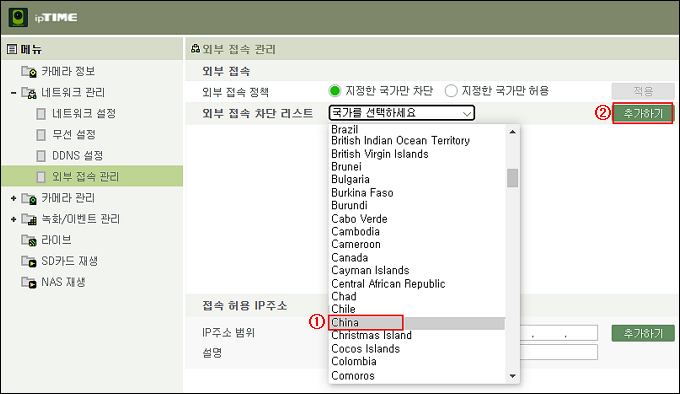The height and width of the screenshot is (394, 680).
Task: Collapse the 네트워크 관리 tree node
Action: pos(13,93)
